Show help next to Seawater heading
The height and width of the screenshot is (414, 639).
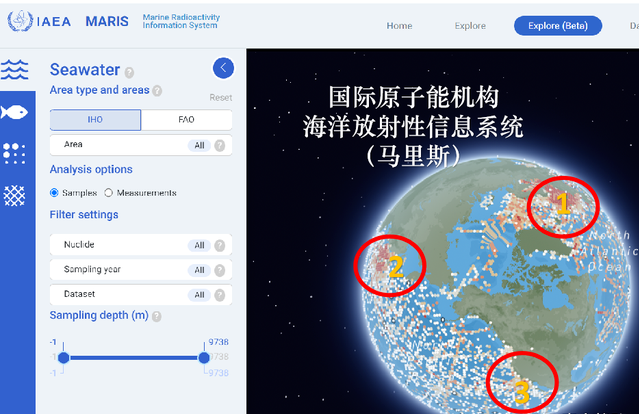(129, 73)
